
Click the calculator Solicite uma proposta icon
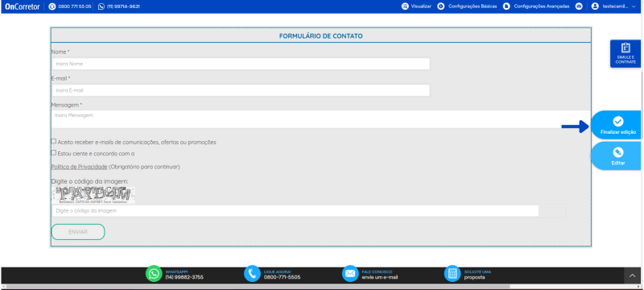click(452, 274)
